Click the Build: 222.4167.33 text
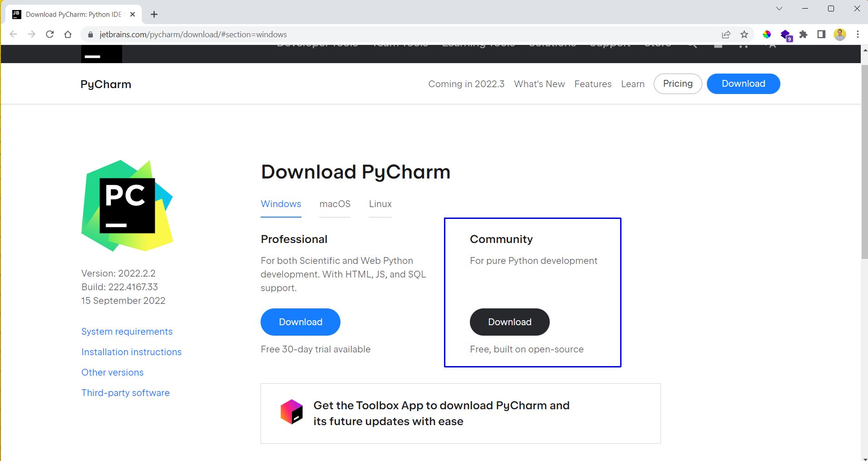 (x=120, y=287)
